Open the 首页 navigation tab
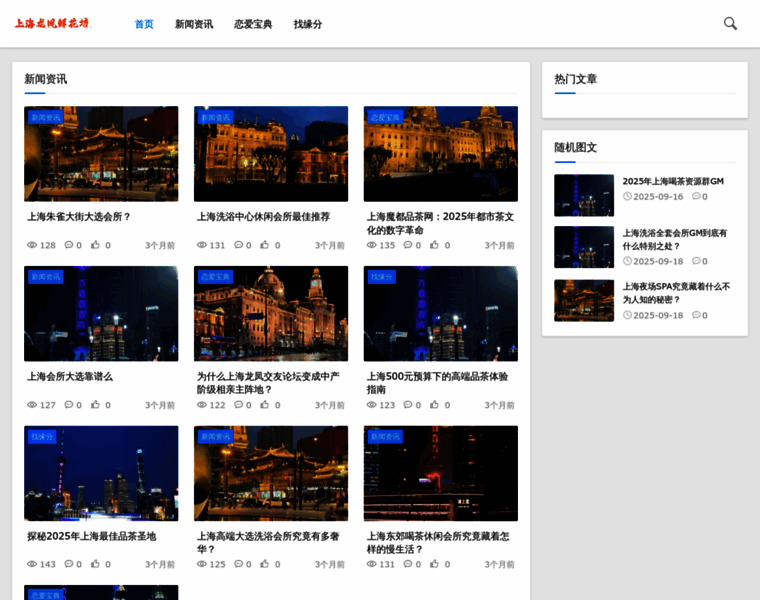760x600 pixels. click(144, 24)
